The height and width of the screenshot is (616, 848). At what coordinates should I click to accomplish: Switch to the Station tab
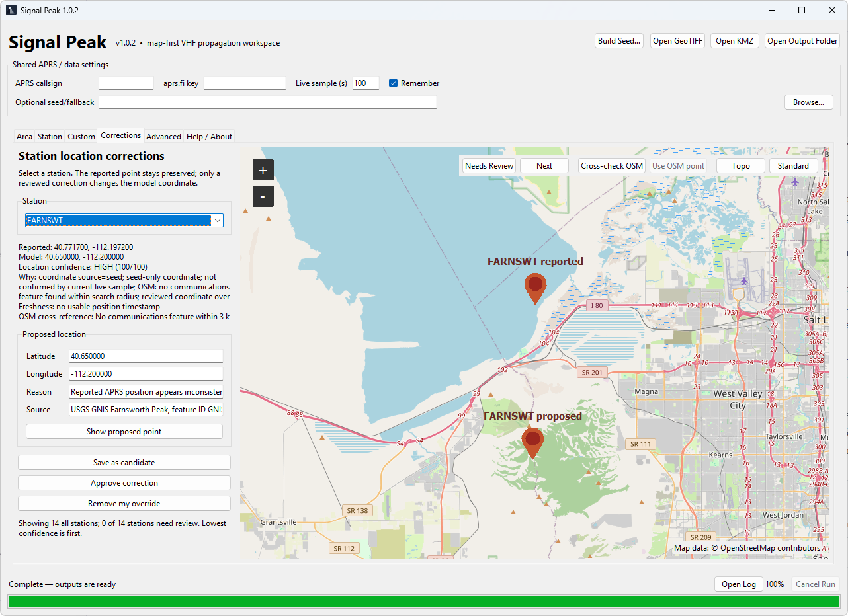pos(50,137)
